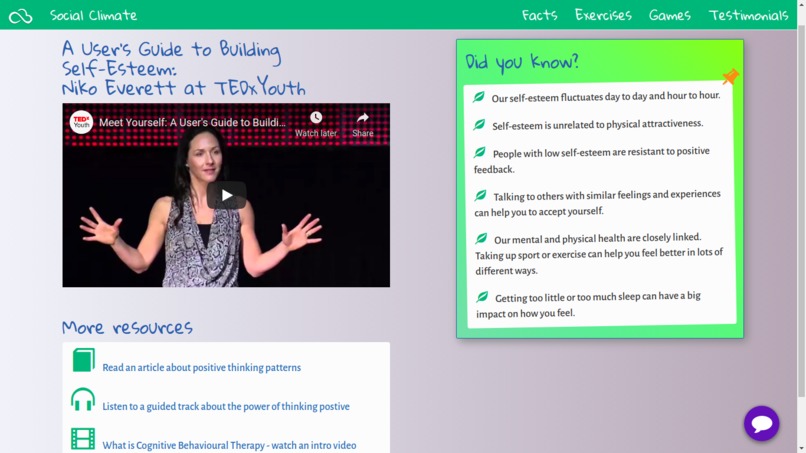Click text 'Getting too little or too much sleep'
The image size is (806, 453).
(567, 297)
